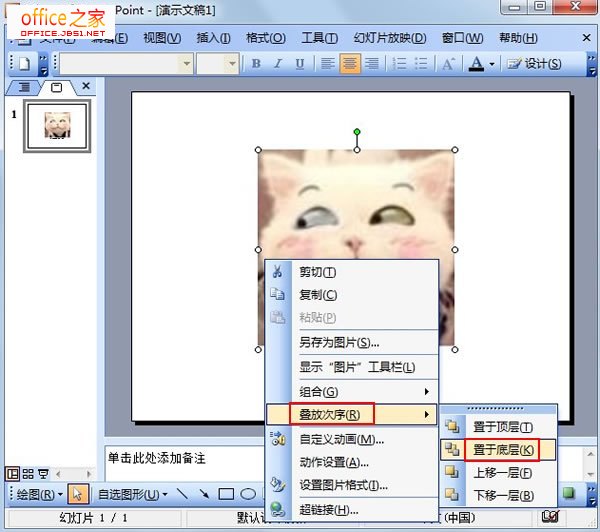Expand the 组合(G) submenu
The height and width of the screenshot is (532, 600).
click(352, 392)
